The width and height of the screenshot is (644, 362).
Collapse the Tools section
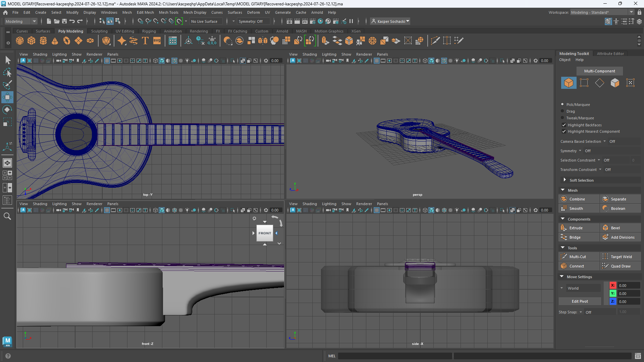click(563, 248)
